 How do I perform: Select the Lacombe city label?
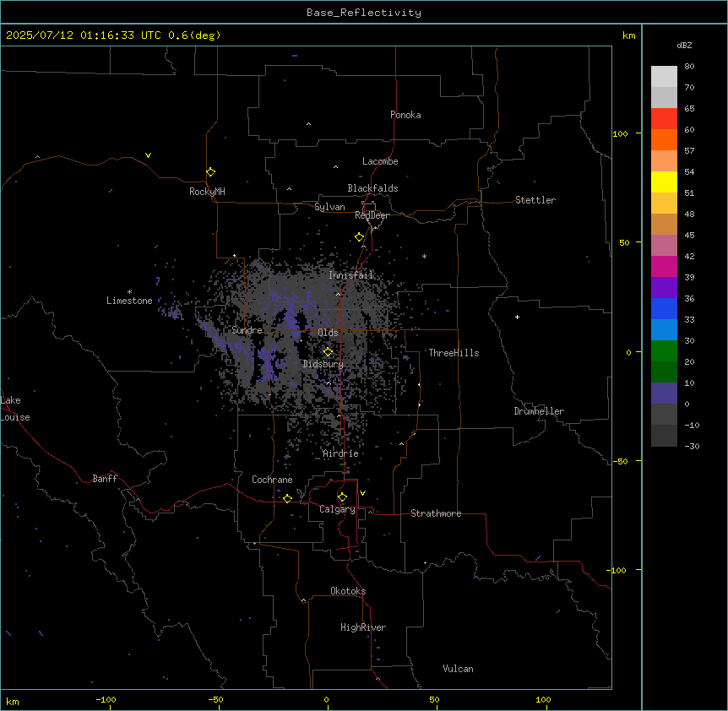tap(380, 161)
